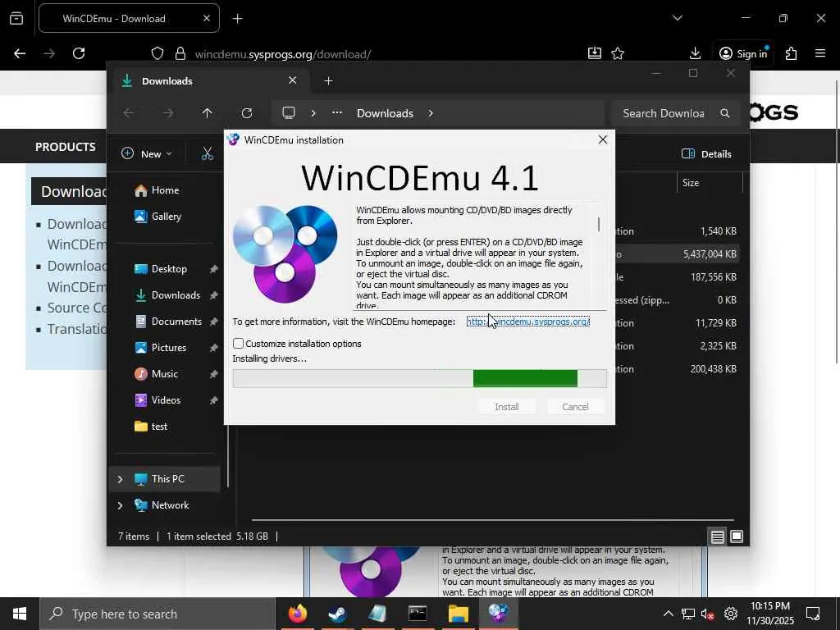Click taskbar search box

pos(157,614)
